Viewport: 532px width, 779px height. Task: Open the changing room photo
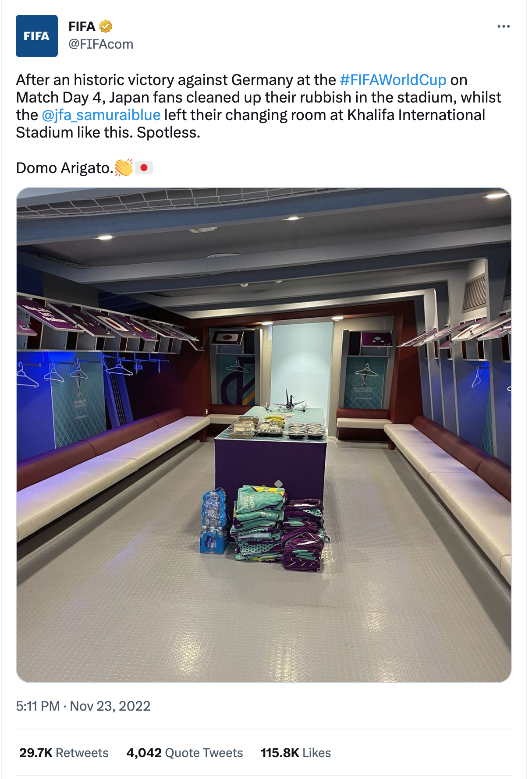point(264,435)
